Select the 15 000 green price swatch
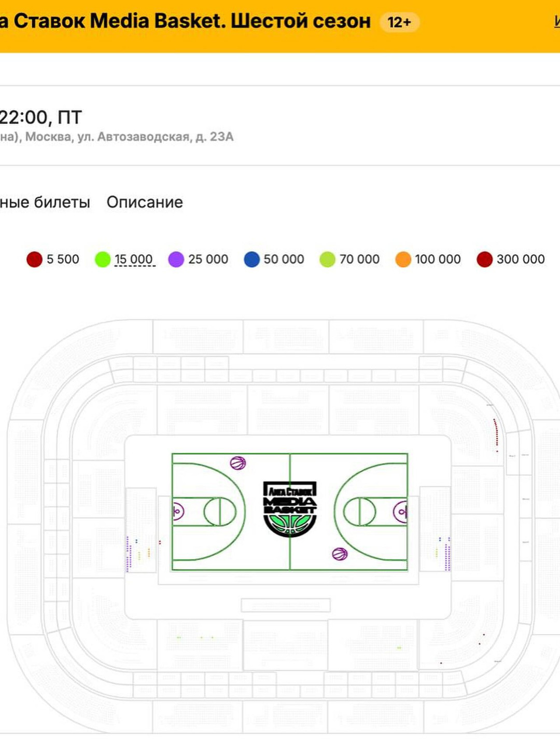The width and height of the screenshot is (560, 743). point(103,259)
